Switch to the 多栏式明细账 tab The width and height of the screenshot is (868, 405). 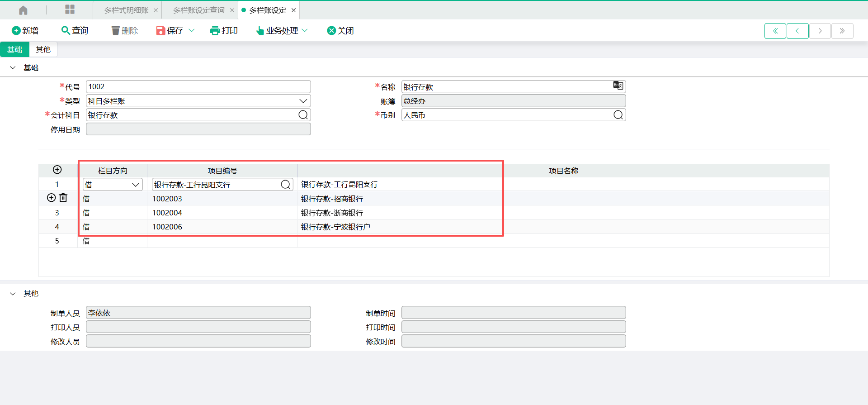pos(126,10)
